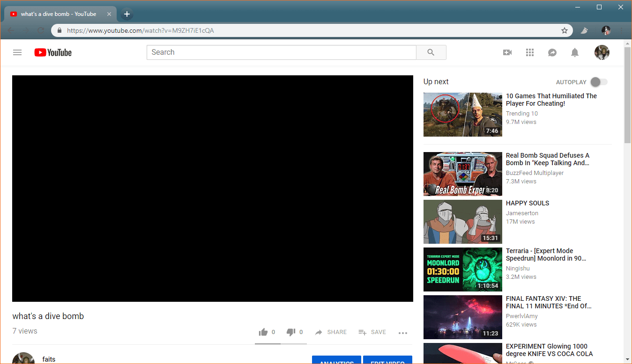
Task: Click the search magnifier button
Action: [x=431, y=52]
